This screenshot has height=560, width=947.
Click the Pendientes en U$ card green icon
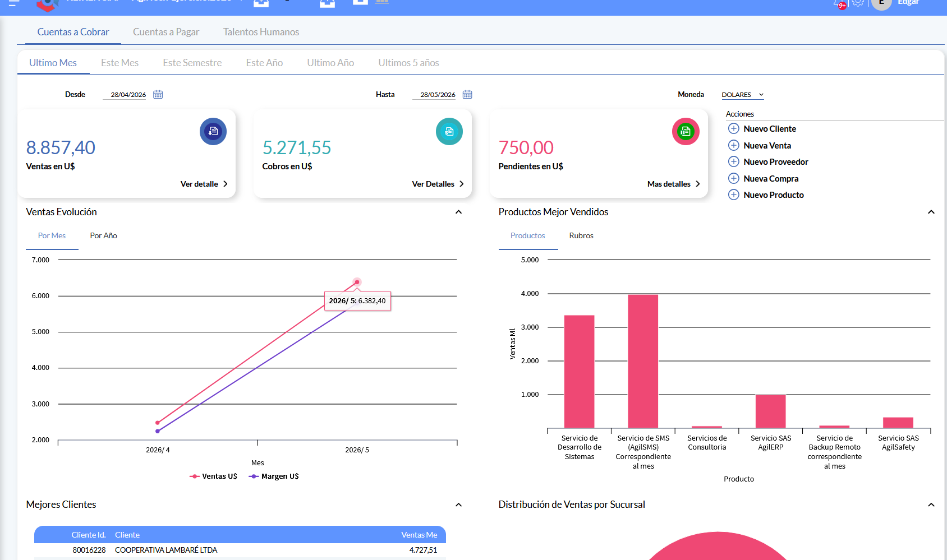pyautogui.click(x=686, y=132)
